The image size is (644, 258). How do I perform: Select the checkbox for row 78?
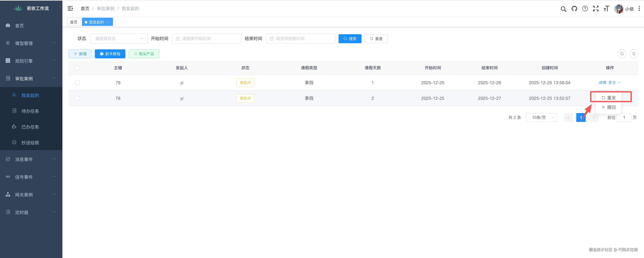[x=77, y=98]
